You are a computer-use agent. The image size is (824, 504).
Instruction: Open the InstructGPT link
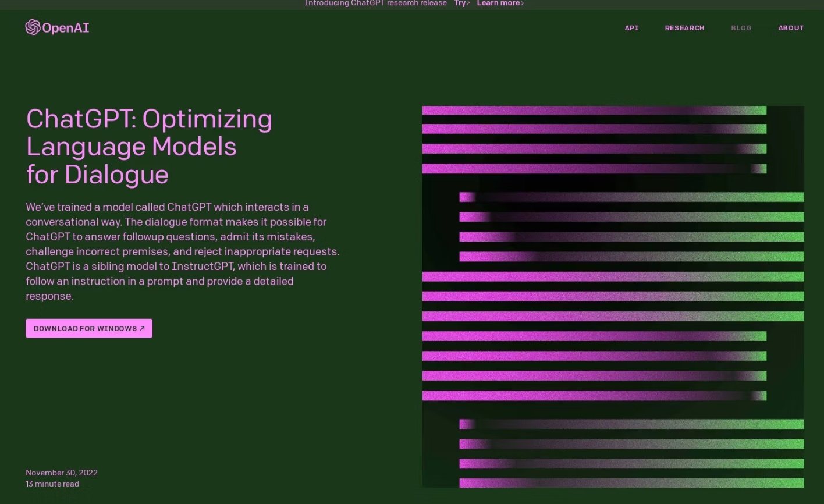click(202, 266)
